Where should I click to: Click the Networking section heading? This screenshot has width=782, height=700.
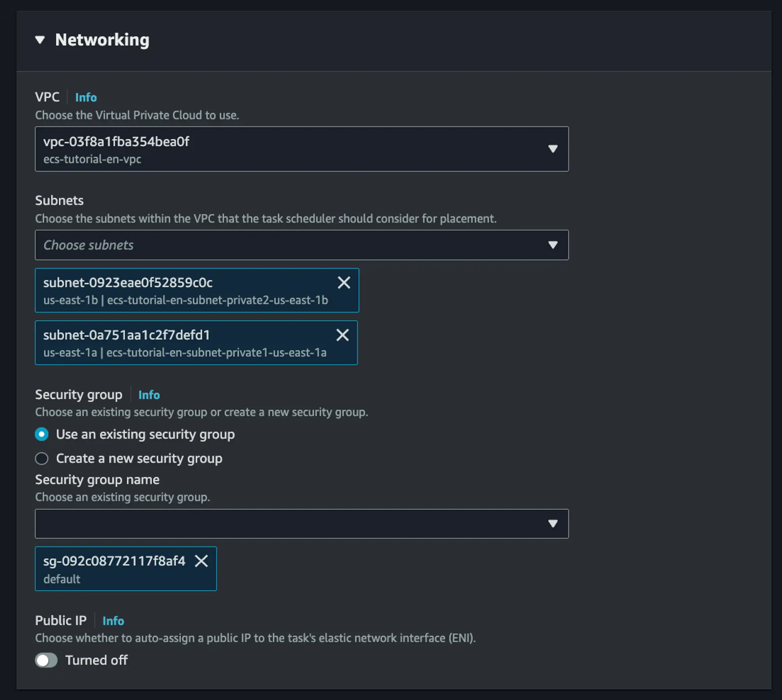click(102, 39)
